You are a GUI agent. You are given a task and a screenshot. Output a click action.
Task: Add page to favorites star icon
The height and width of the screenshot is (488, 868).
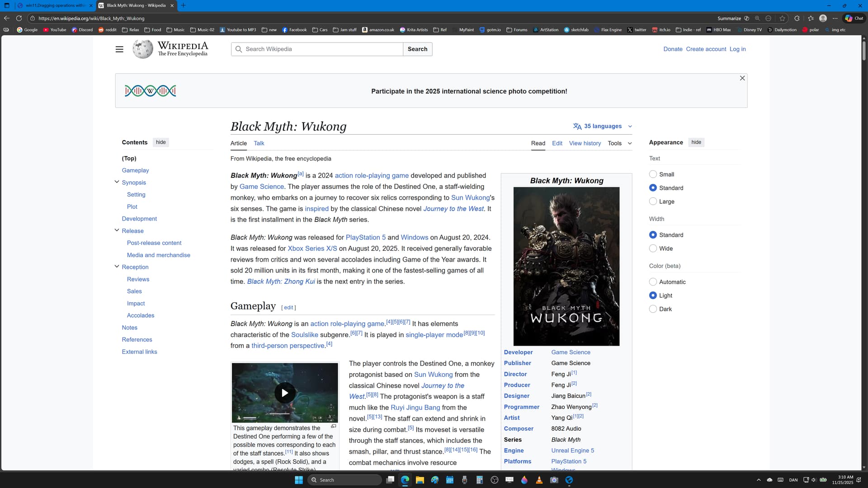(782, 19)
